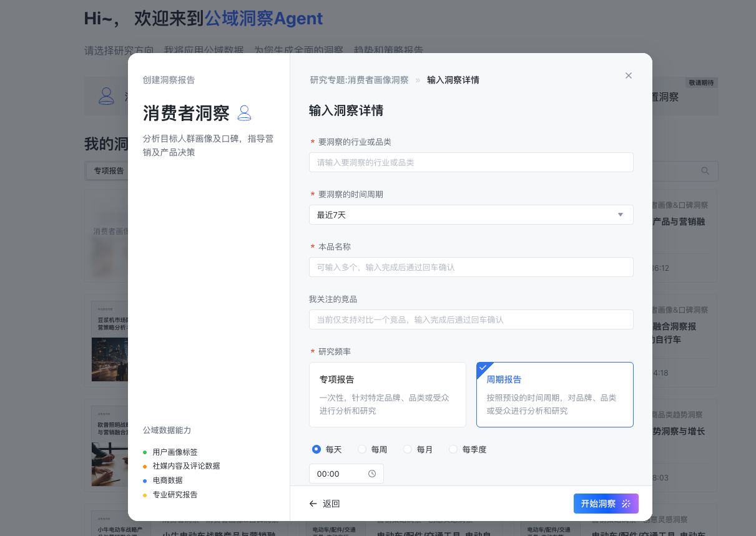Click the 用户画像标签 capability item
The width and height of the screenshot is (756, 536).
(175, 452)
